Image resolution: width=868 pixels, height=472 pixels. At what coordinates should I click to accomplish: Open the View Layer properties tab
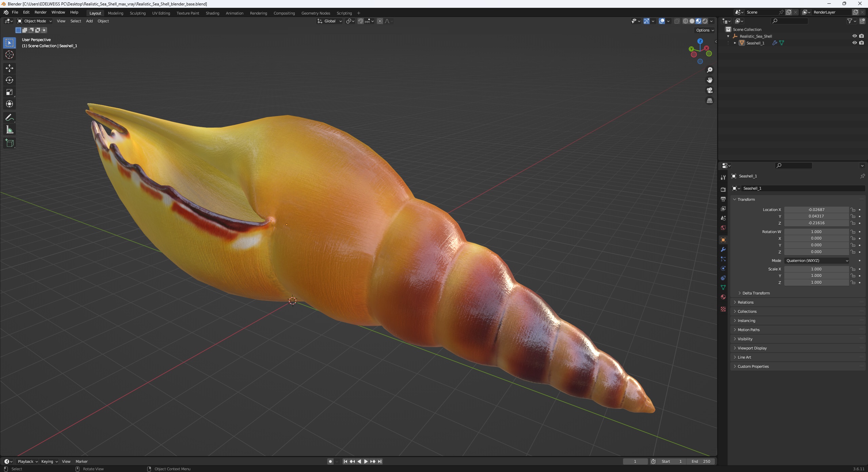pos(723,208)
